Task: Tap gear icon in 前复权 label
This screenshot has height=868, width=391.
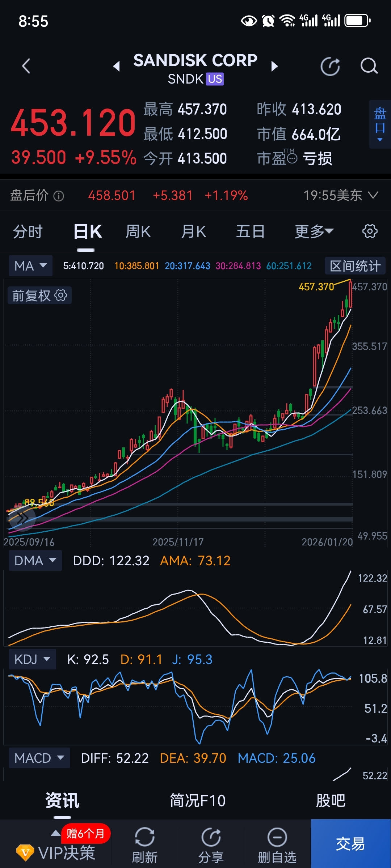Action: click(x=61, y=295)
